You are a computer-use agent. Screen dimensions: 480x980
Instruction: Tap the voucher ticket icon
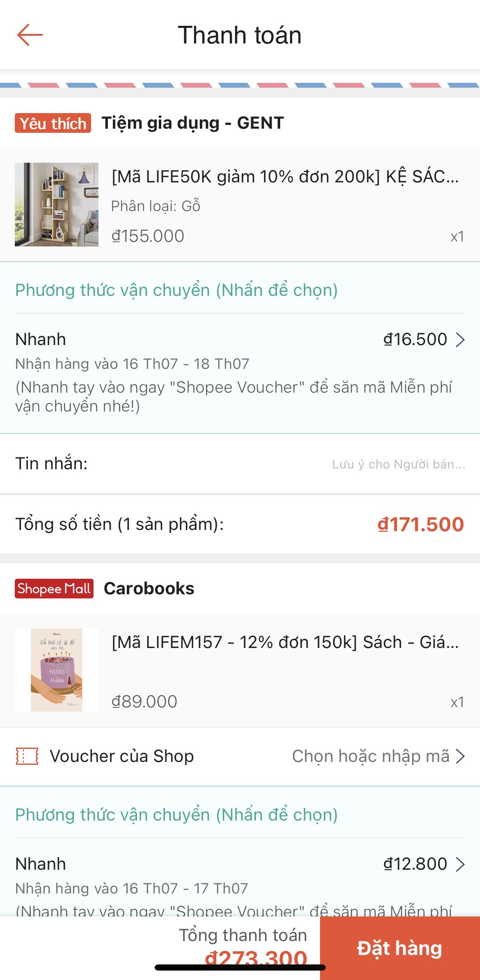click(x=27, y=756)
